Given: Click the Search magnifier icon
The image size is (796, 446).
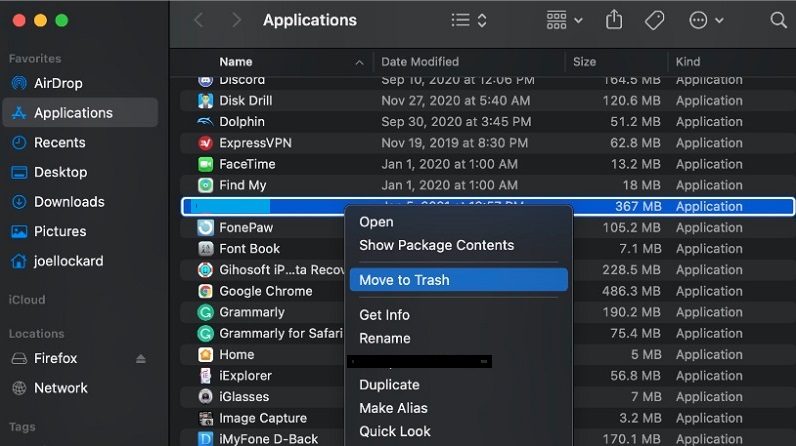Looking at the screenshot, I should tap(778, 20).
